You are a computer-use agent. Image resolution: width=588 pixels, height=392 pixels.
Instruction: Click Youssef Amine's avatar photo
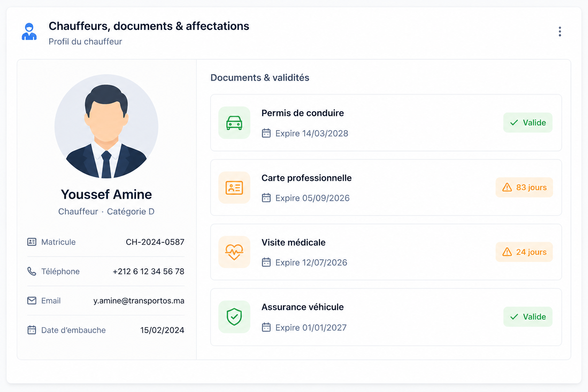pyautogui.click(x=106, y=126)
